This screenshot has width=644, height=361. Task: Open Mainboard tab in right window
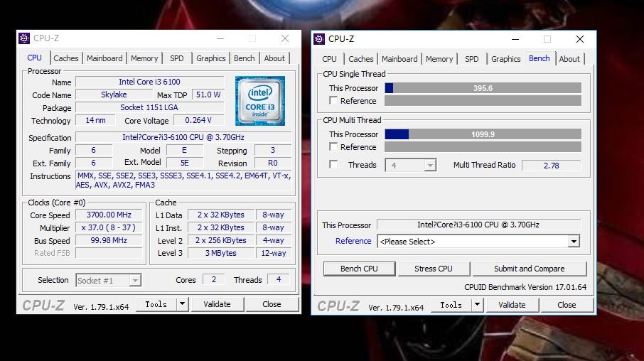pos(399,59)
